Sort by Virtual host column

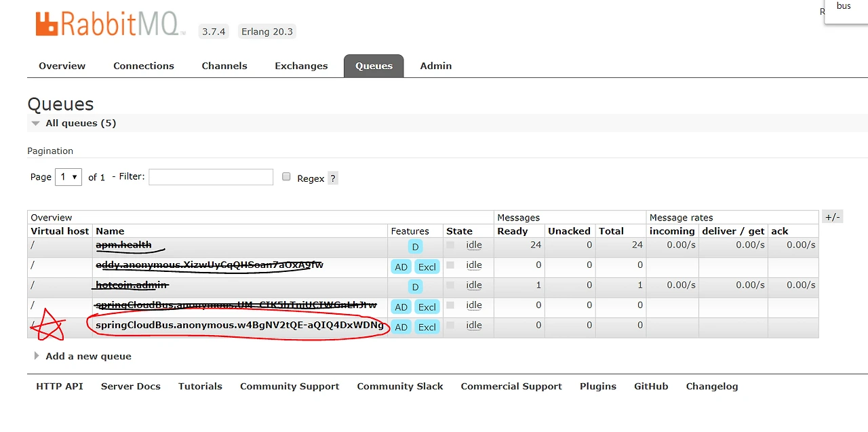(x=60, y=231)
